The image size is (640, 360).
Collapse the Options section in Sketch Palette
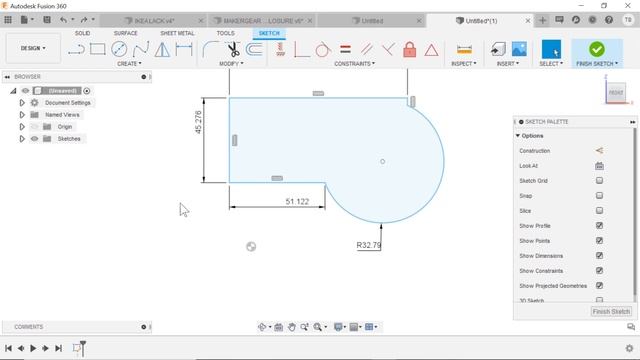click(x=518, y=136)
